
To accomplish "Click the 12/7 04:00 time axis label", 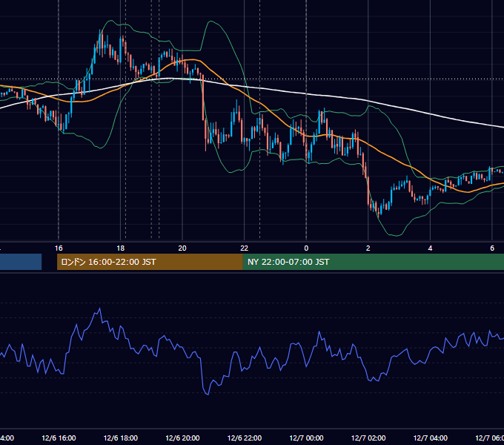I will [x=431, y=438].
